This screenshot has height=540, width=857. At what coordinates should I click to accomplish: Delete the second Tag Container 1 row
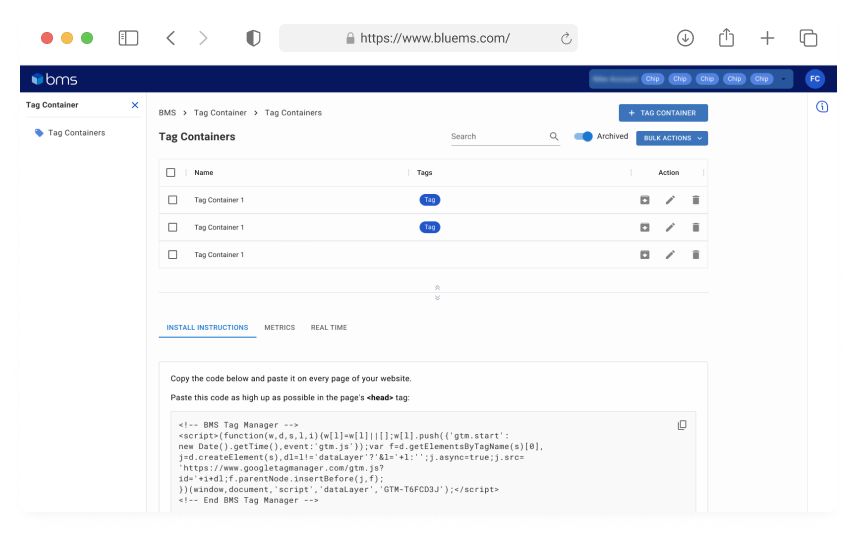click(x=696, y=227)
